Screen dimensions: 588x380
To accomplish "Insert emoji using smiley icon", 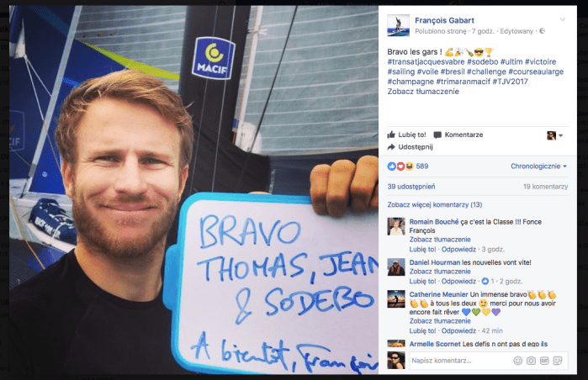I will click(517, 361).
